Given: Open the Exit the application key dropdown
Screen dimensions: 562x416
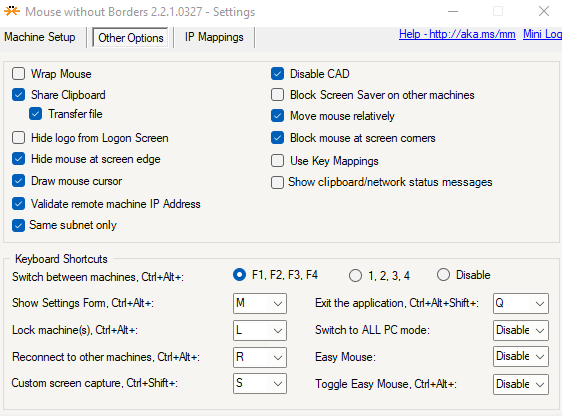Looking at the screenshot, I should pyautogui.click(x=521, y=303).
